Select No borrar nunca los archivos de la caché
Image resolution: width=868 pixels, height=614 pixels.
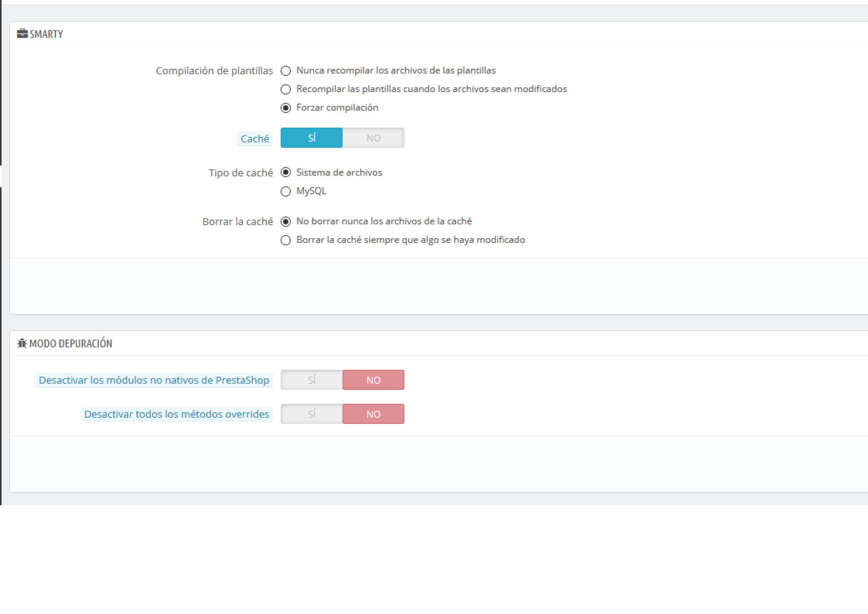click(x=286, y=222)
